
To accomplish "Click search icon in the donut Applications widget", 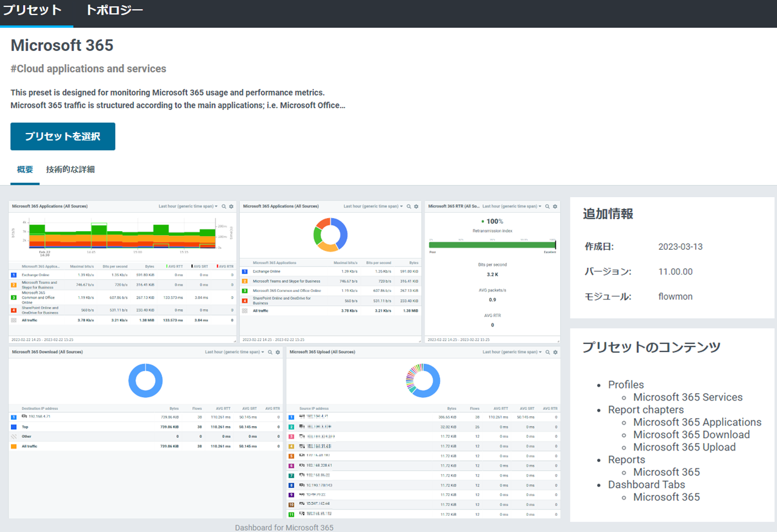I will [x=409, y=206].
